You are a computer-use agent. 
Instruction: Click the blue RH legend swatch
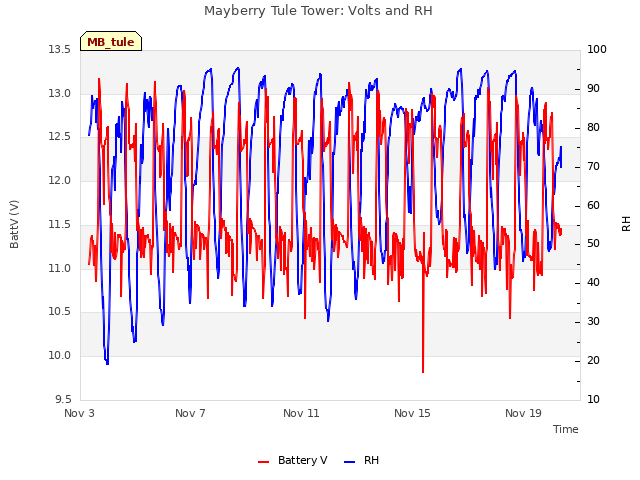tap(350, 462)
